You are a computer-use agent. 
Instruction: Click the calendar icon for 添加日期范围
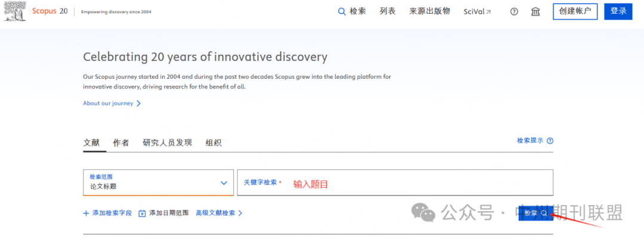pos(142,213)
